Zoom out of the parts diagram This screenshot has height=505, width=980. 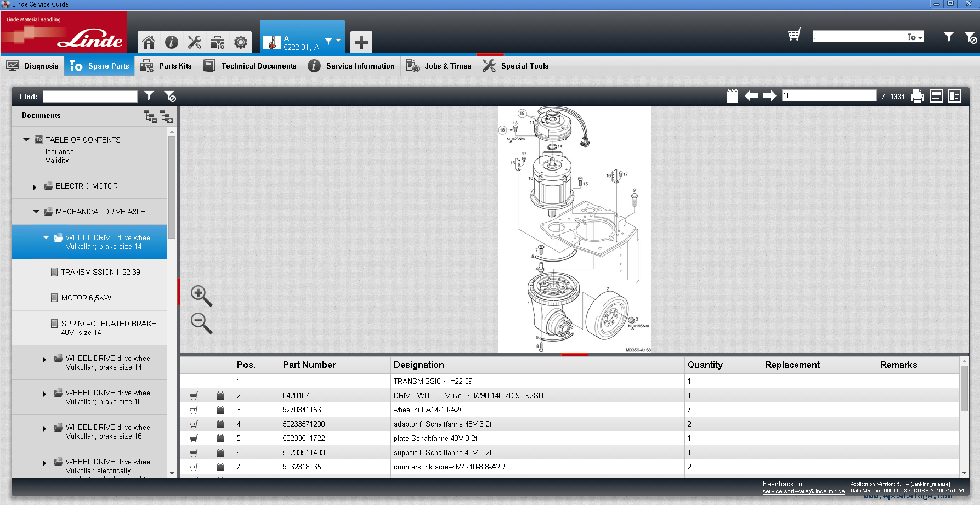point(200,324)
